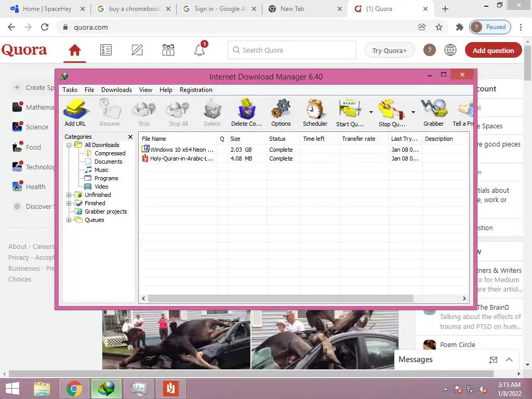Image resolution: width=532 pixels, height=399 pixels.
Task: Expand the Unfinished category node
Action: pyautogui.click(x=69, y=195)
